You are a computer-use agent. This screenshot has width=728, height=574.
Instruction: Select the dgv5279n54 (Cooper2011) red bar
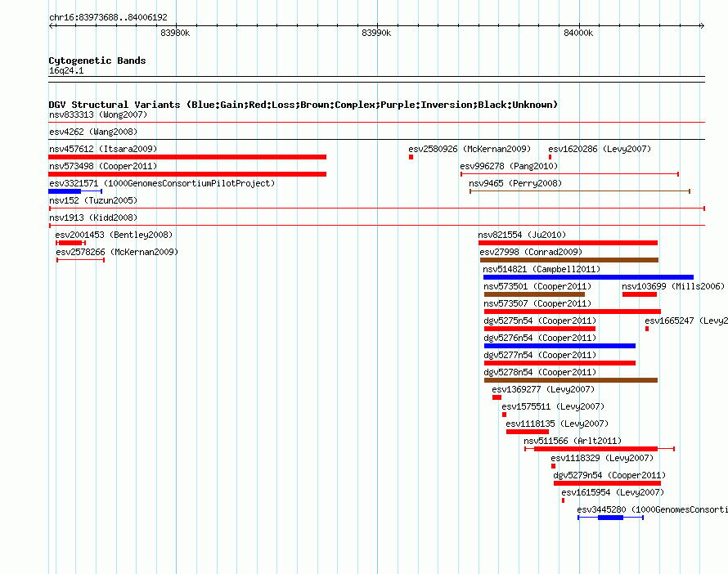tap(607, 483)
